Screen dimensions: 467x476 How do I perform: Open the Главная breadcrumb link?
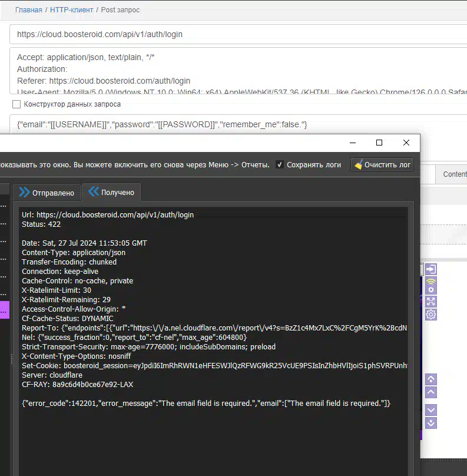(x=28, y=10)
